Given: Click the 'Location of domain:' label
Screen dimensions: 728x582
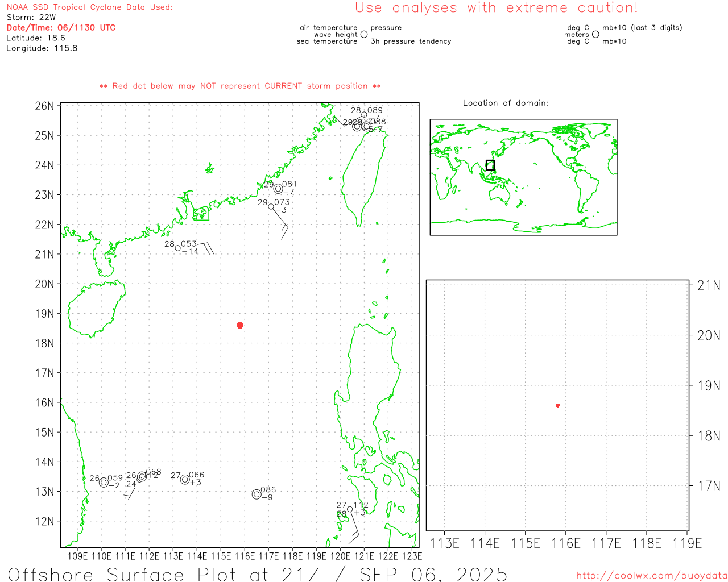Looking at the screenshot, I should tap(506, 103).
